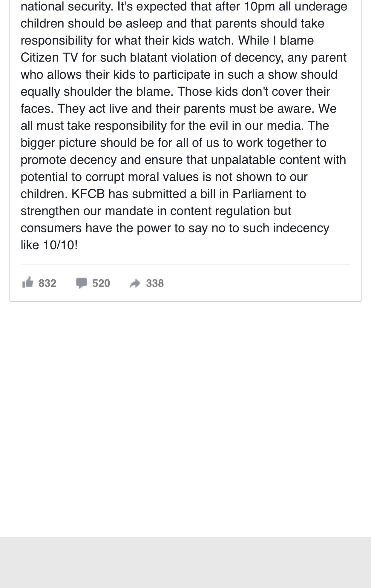The width and height of the screenshot is (371, 588).
Task: Click the phrase 'content regulation' in the post
Action: [x=220, y=211]
